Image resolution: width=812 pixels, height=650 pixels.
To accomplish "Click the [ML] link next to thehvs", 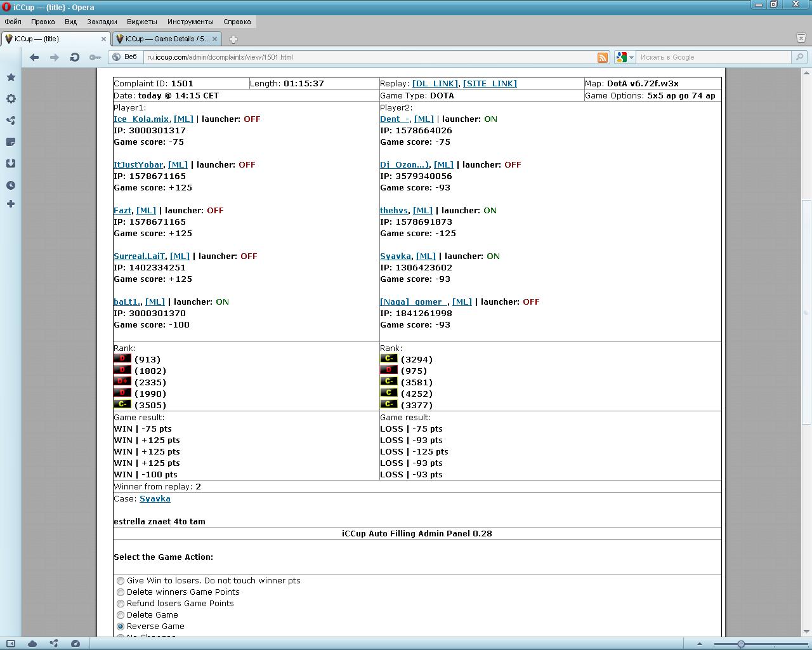I will point(422,211).
